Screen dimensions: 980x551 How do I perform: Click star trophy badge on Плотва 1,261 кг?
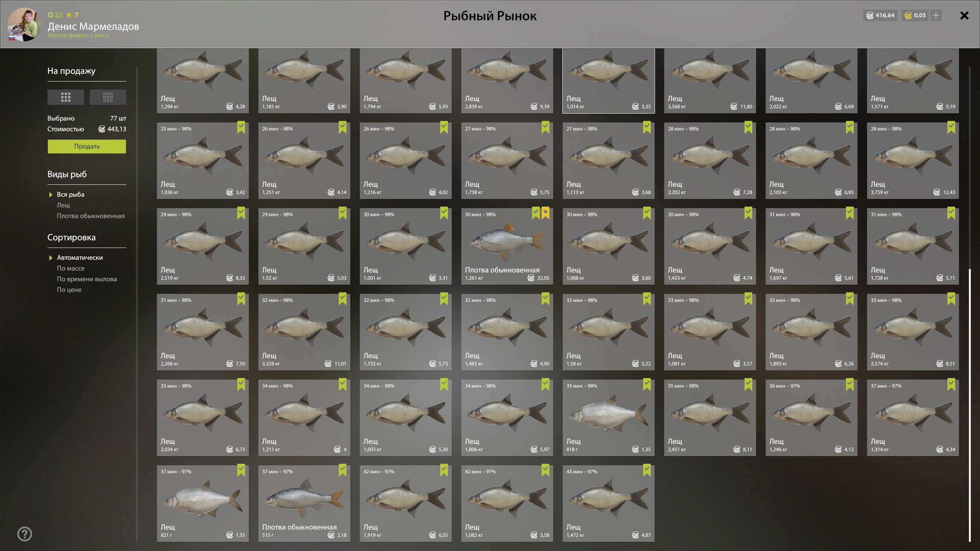[x=546, y=213]
